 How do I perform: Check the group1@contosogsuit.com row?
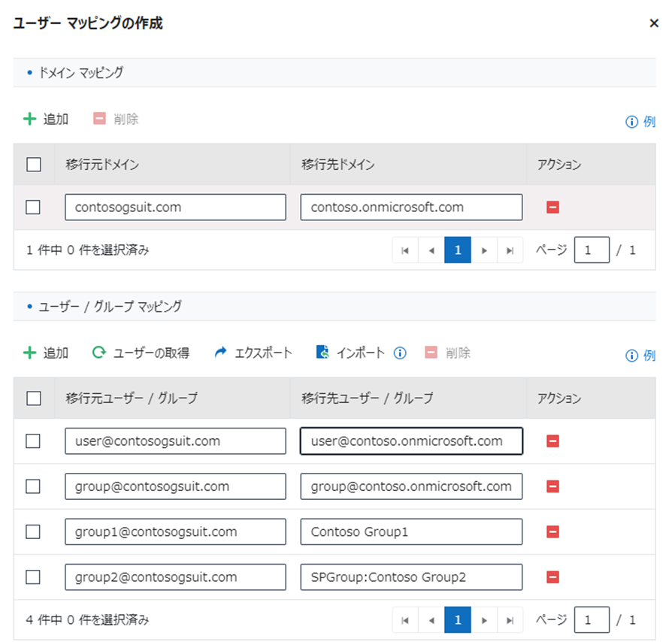(33, 531)
